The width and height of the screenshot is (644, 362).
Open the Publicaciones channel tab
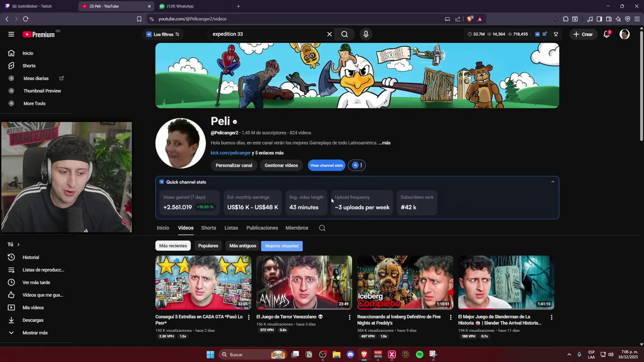[262, 228]
